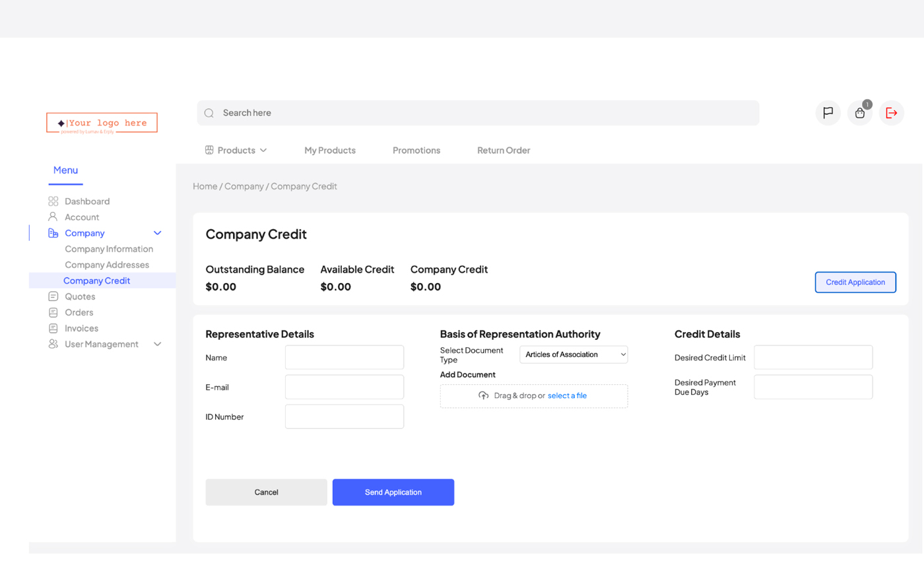Expand the User Management chevron
The height and width of the screenshot is (561, 924).
158,344
